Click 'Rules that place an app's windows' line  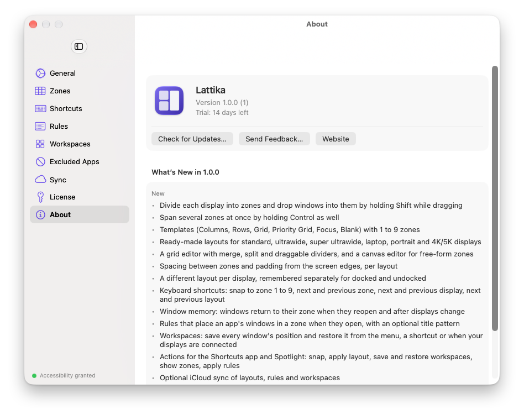(x=310, y=324)
